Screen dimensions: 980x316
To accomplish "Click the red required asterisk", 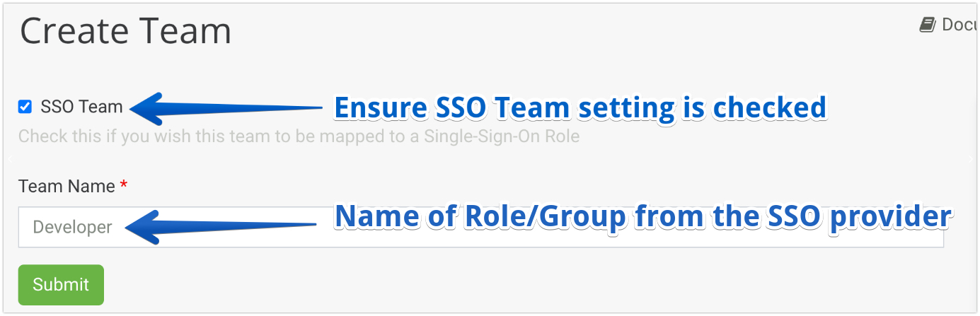I will [124, 187].
